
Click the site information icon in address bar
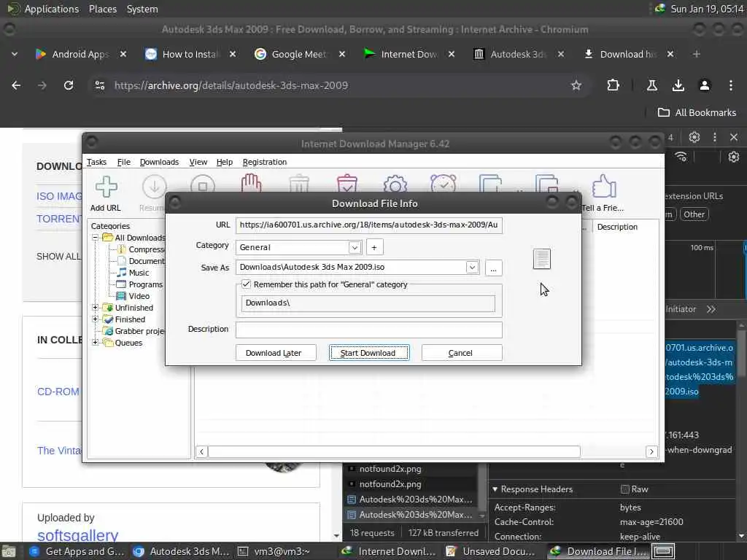click(99, 85)
